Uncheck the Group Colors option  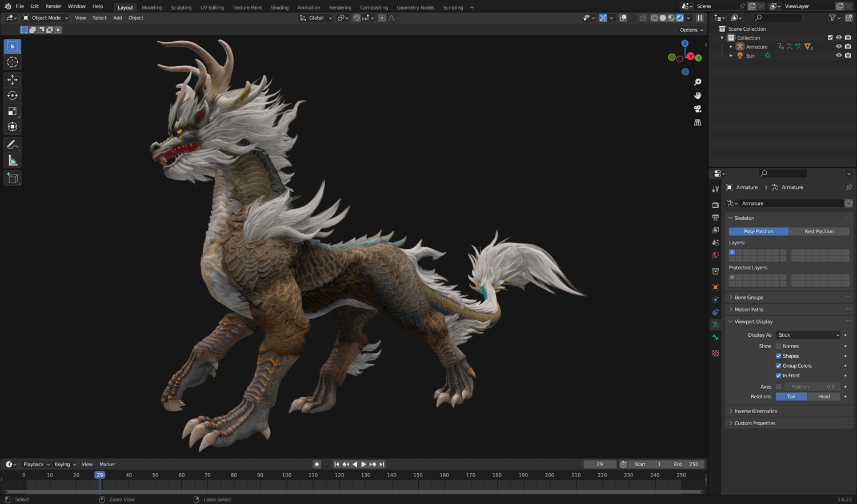pos(778,366)
